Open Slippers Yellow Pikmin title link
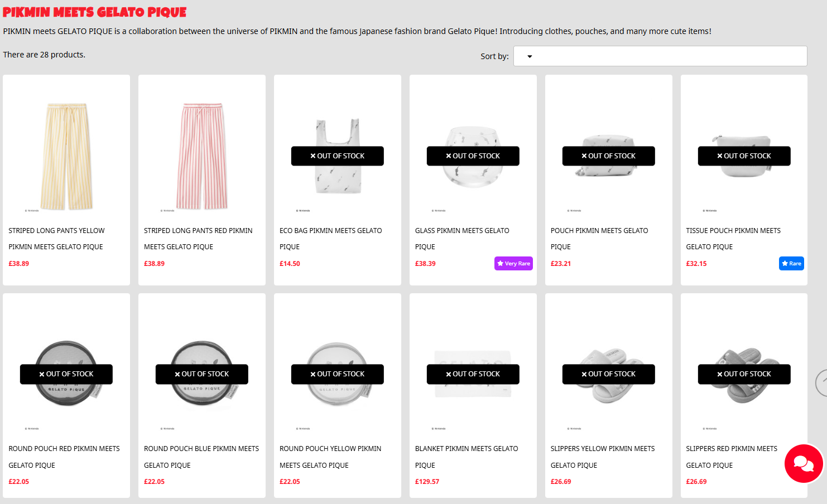This screenshot has width=827, height=504. (603, 457)
